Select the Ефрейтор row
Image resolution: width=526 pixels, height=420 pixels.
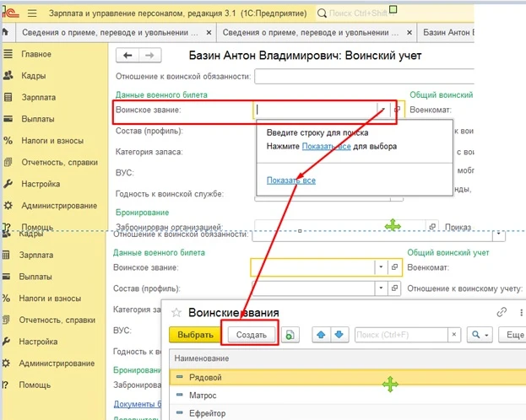tap(348, 413)
